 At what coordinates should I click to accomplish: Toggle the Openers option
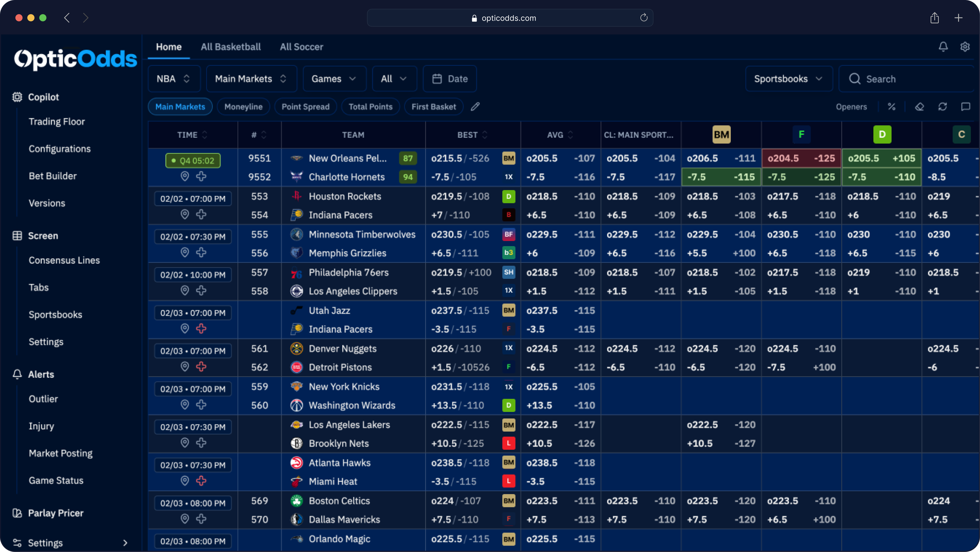click(x=851, y=107)
